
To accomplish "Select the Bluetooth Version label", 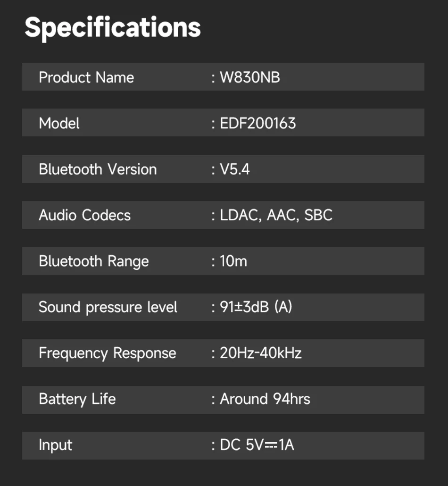I will click(x=98, y=169).
